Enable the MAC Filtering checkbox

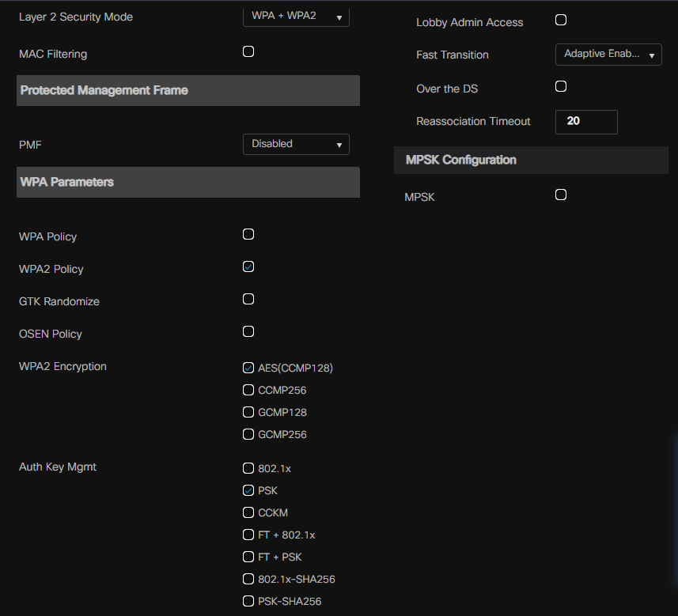click(x=248, y=52)
